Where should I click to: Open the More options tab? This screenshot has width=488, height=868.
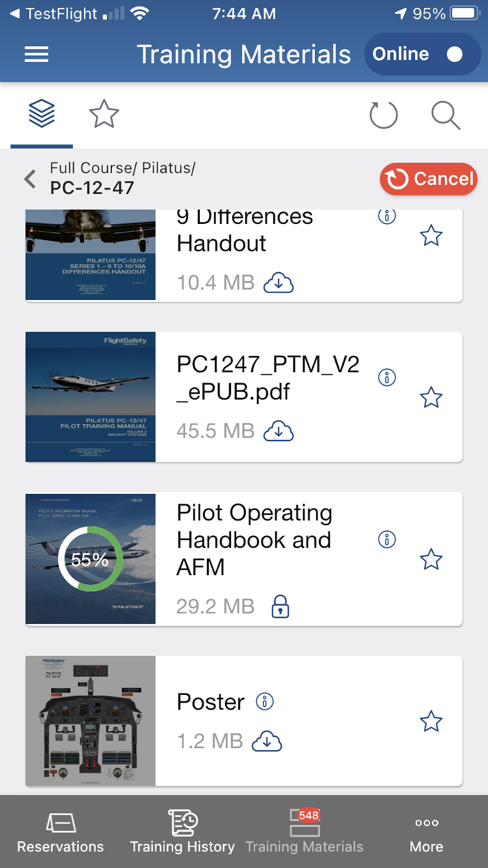[426, 832]
